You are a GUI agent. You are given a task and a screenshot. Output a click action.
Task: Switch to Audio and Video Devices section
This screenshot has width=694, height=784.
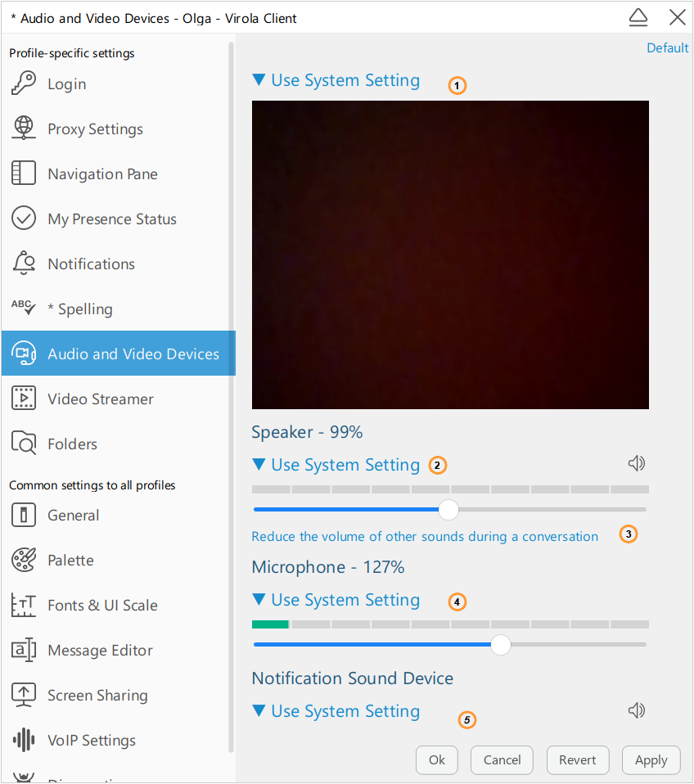point(118,354)
